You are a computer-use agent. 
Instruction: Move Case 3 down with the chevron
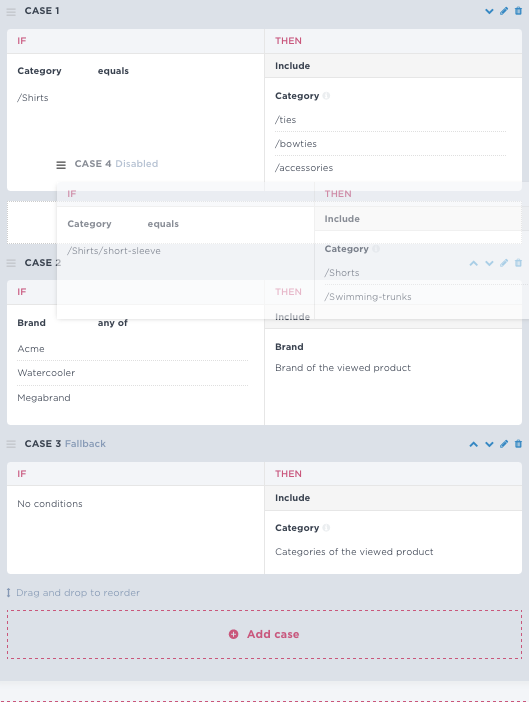pyautogui.click(x=489, y=444)
